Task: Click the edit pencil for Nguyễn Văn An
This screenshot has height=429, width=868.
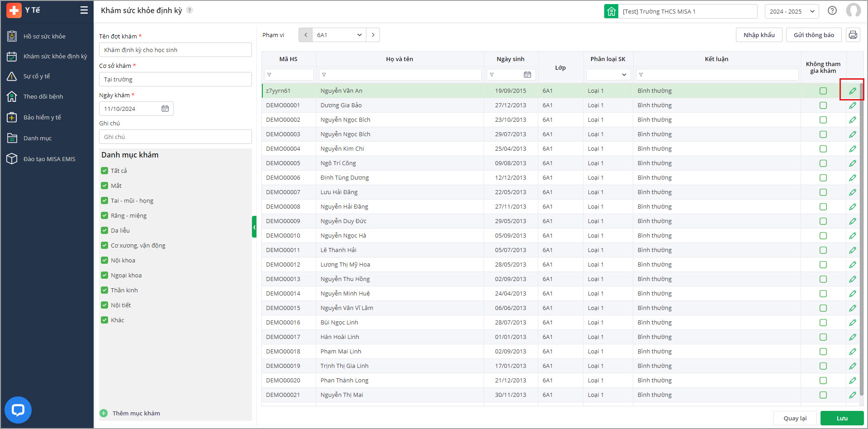Action: tap(852, 91)
